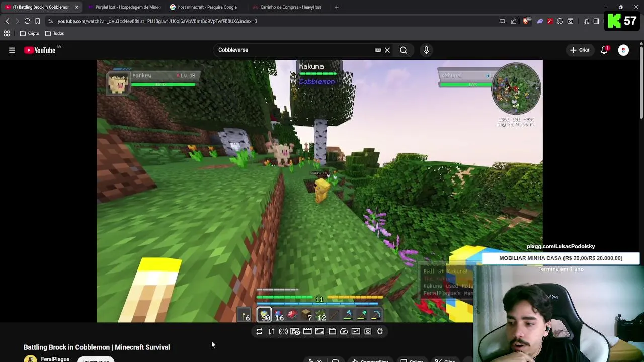Open the player toolbar settings gear

(380, 331)
